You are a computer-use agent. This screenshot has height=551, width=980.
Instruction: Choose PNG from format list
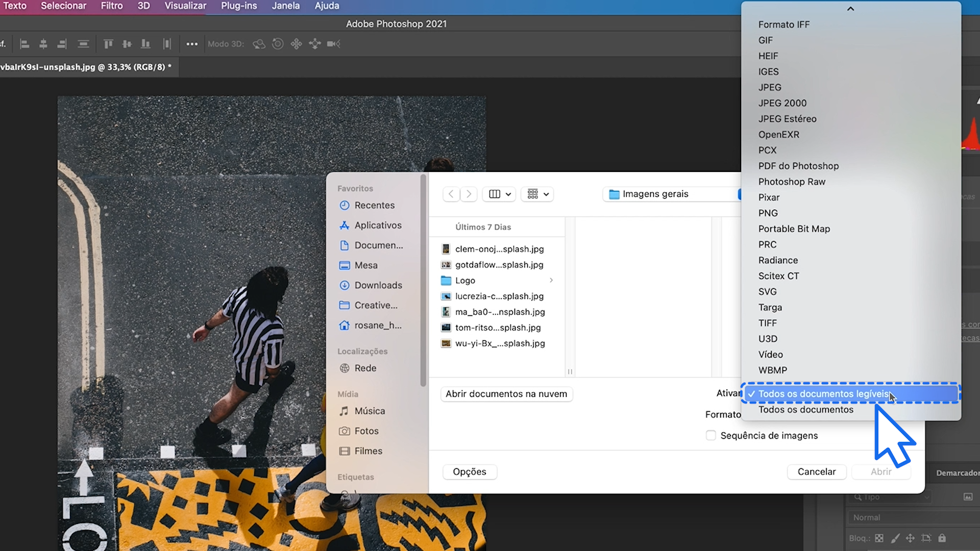coord(768,213)
